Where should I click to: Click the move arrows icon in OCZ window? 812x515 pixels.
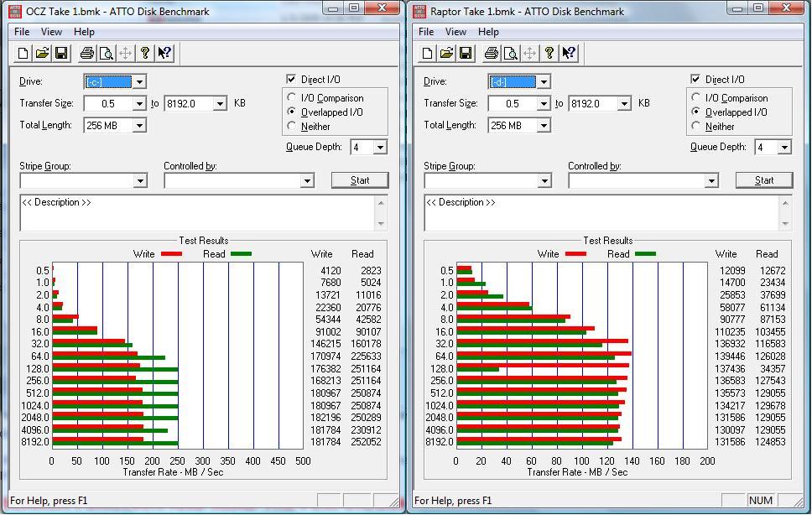pyautogui.click(x=125, y=54)
